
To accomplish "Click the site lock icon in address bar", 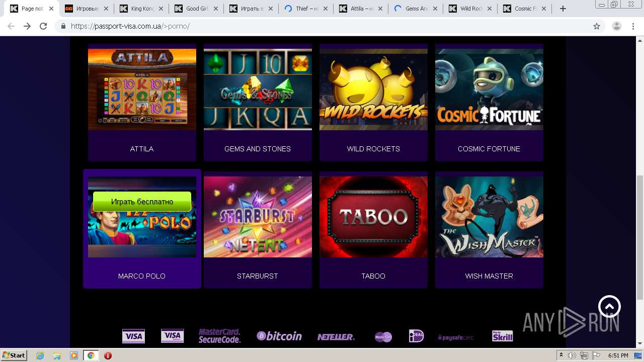I will (x=63, y=26).
